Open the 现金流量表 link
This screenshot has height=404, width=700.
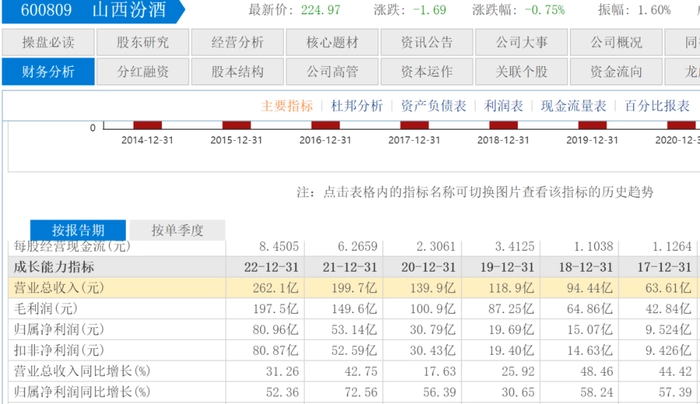pos(574,106)
